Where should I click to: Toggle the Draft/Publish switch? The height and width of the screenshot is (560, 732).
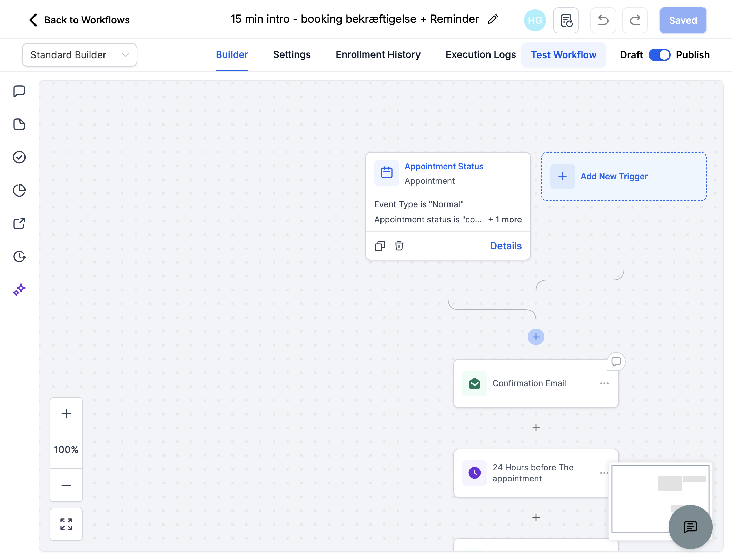(659, 55)
